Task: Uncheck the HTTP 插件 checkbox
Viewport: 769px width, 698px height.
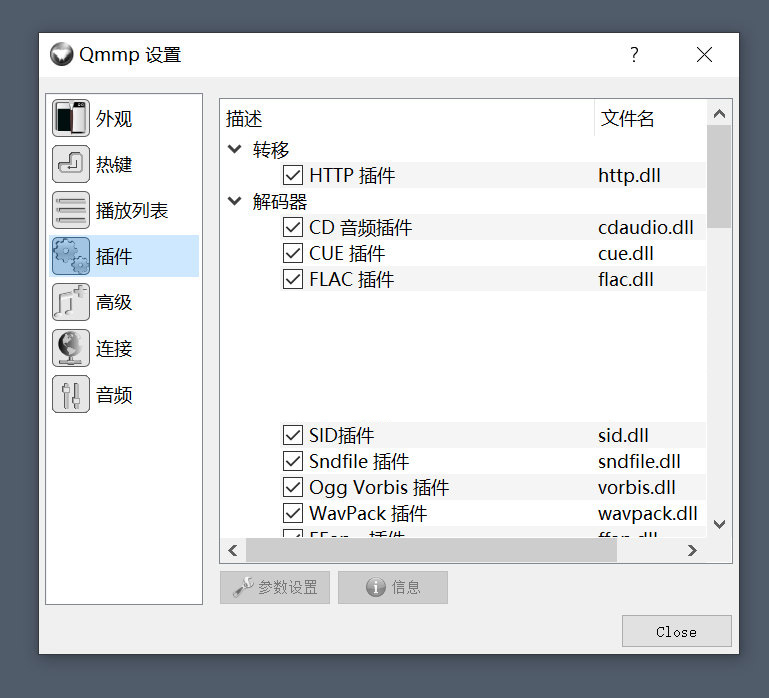Action: click(293, 176)
